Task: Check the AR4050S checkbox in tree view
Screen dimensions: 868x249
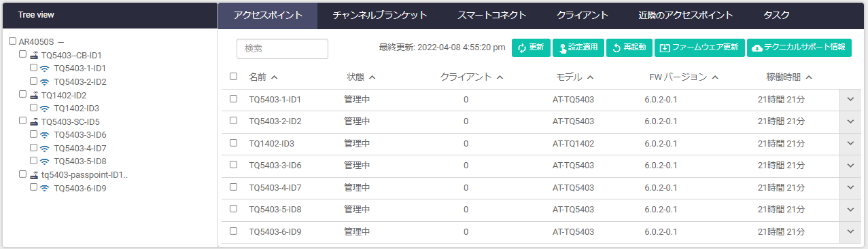Action: [12, 41]
